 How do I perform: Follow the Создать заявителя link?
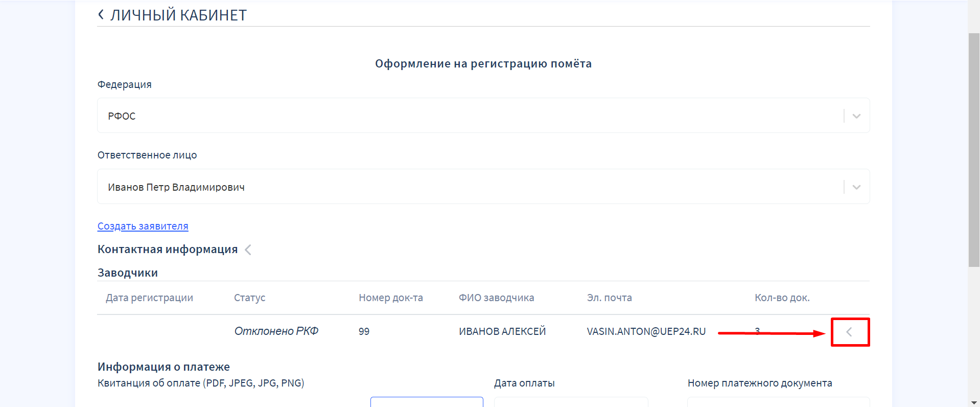(x=143, y=226)
